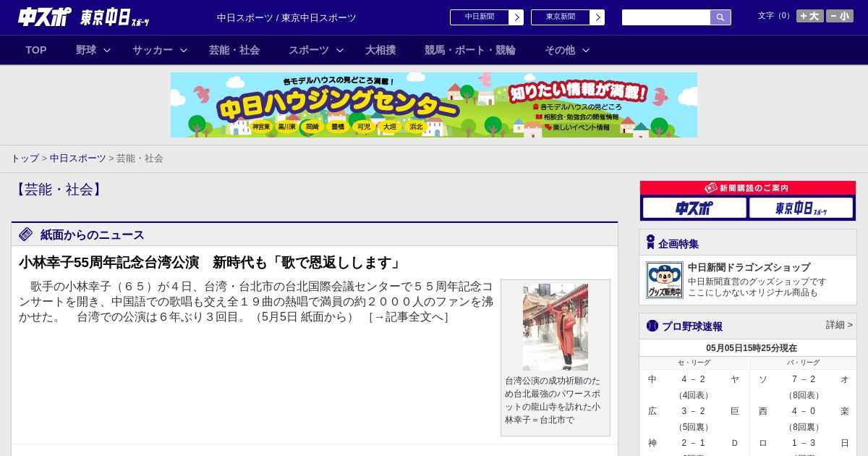Click the magnifier search button
The width and height of the screenshot is (868, 456).
pos(720,17)
